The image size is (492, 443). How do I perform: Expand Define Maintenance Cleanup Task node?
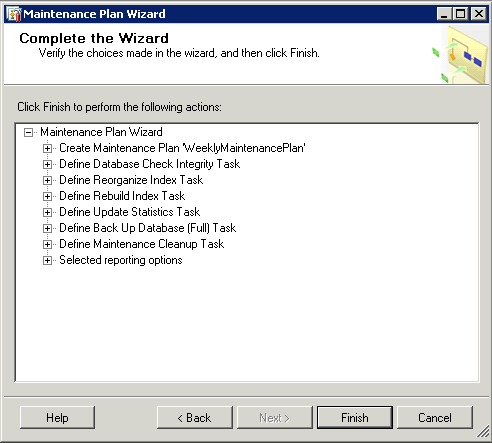click(x=47, y=244)
